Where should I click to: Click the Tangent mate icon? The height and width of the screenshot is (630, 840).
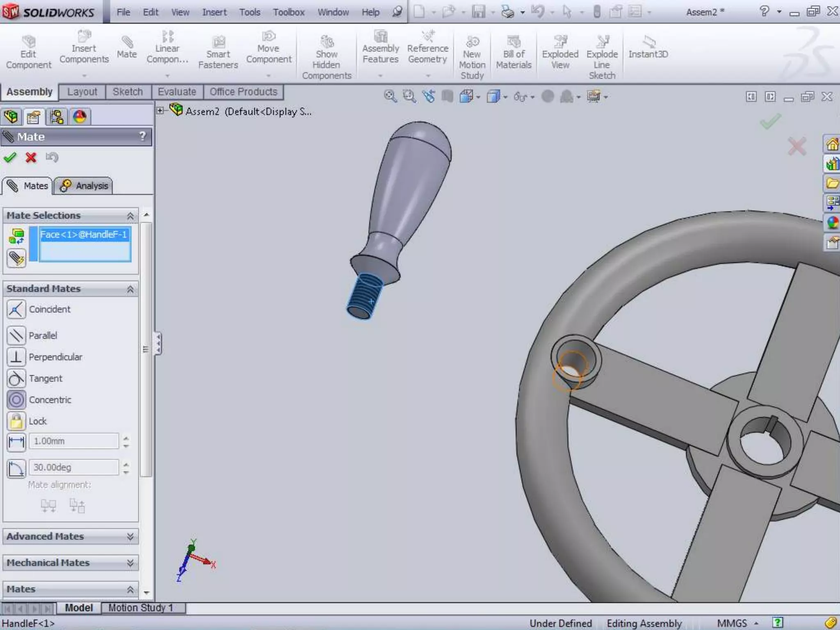click(16, 378)
